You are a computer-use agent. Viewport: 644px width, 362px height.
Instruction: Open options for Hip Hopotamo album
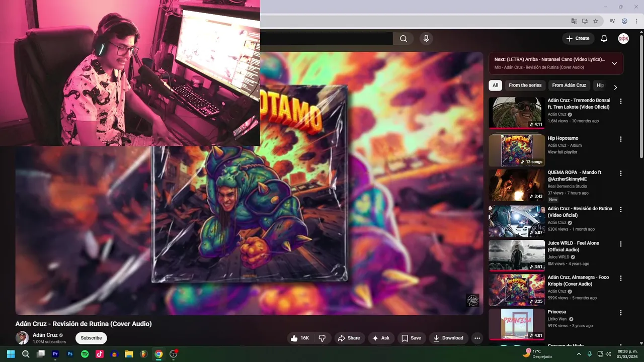coord(621,139)
